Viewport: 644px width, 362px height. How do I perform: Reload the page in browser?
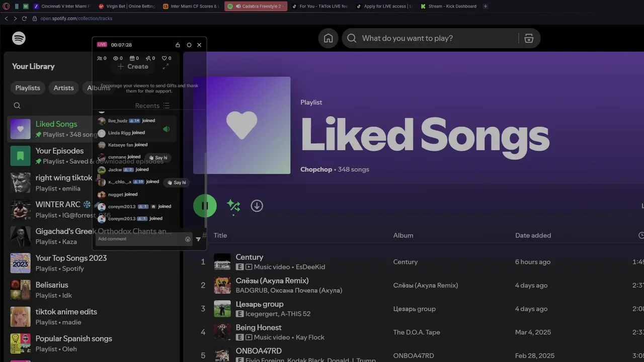(24, 19)
